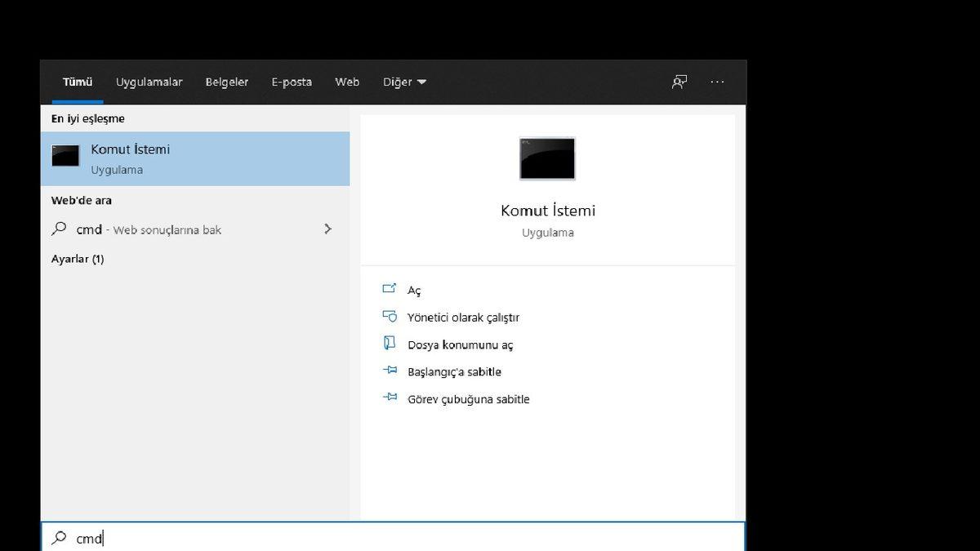Viewport: 980px width, 551px height.
Task: Click the Görev çubuğuna sabitle pin icon
Action: (390, 398)
